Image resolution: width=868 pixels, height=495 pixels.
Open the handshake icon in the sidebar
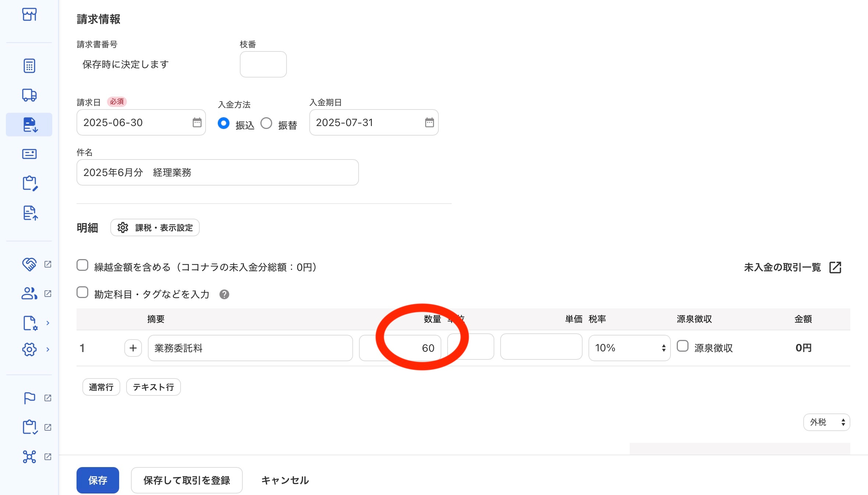tap(29, 264)
